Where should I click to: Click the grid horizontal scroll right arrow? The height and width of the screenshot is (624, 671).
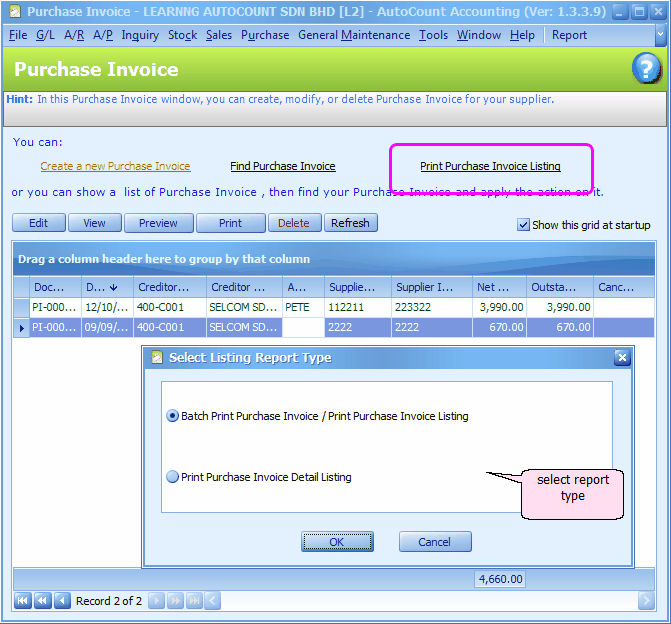coord(646,601)
